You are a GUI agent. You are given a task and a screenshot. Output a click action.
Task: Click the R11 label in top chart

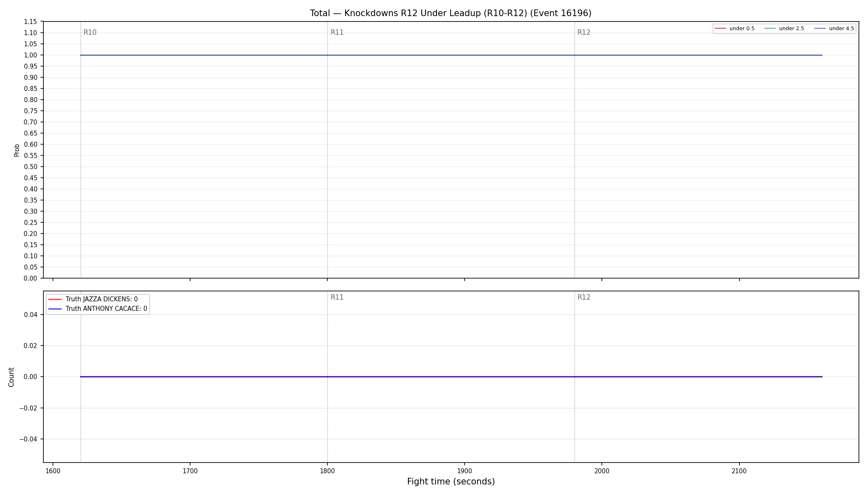point(337,33)
